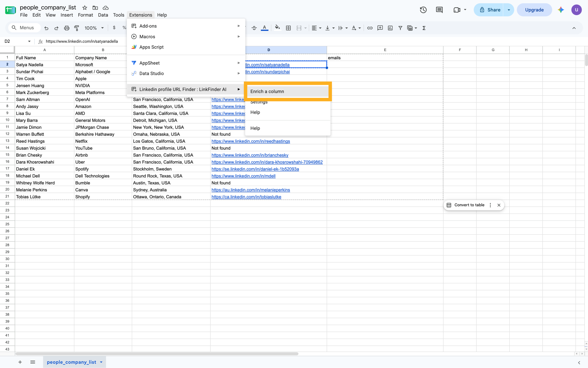Add a new sheet
Viewport: 588px width, 368px height.
click(x=20, y=362)
